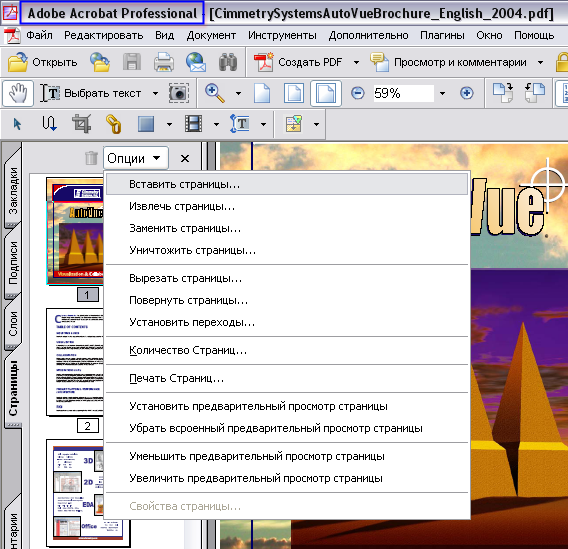Select the Zoom In magnifier tool
This screenshot has width=568, height=549.
215,93
